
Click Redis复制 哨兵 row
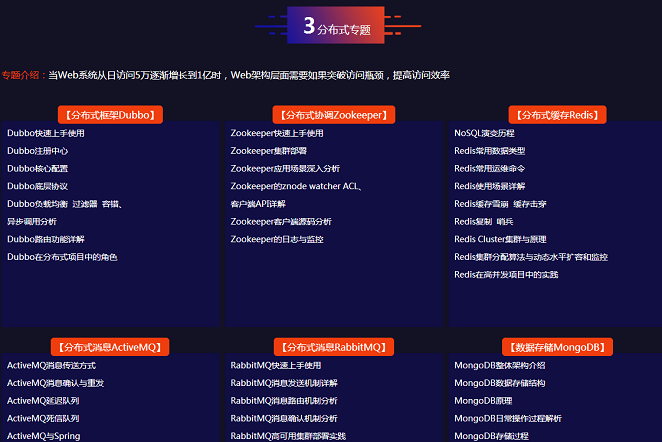484,222
